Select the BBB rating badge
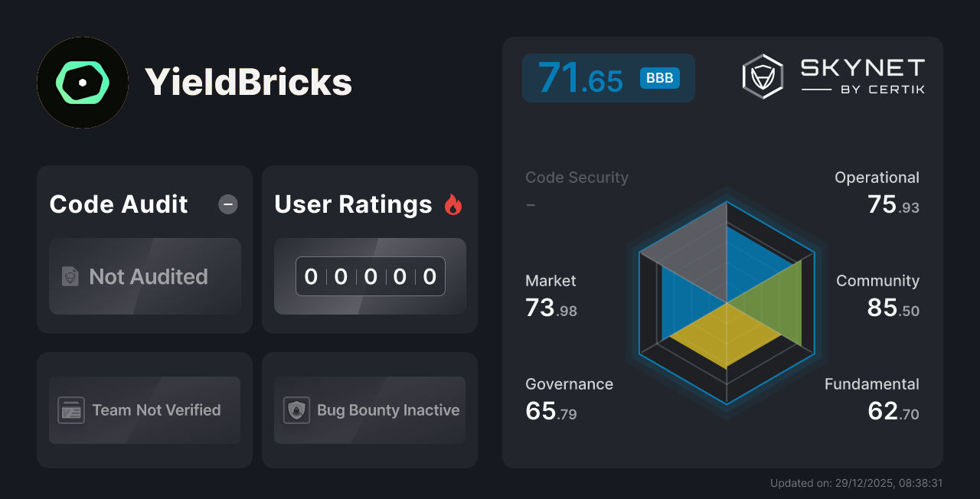Image resolution: width=980 pixels, height=499 pixels. [x=659, y=77]
